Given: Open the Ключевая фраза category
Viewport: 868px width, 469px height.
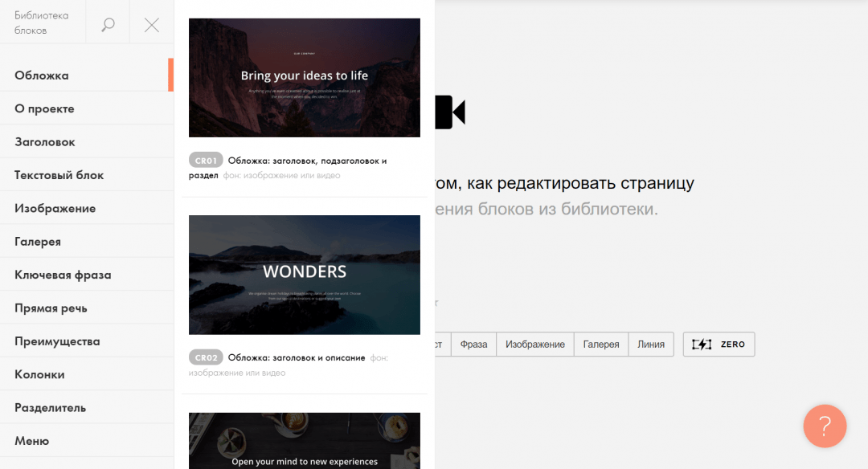Looking at the screenshot, I should click(63, 275).
